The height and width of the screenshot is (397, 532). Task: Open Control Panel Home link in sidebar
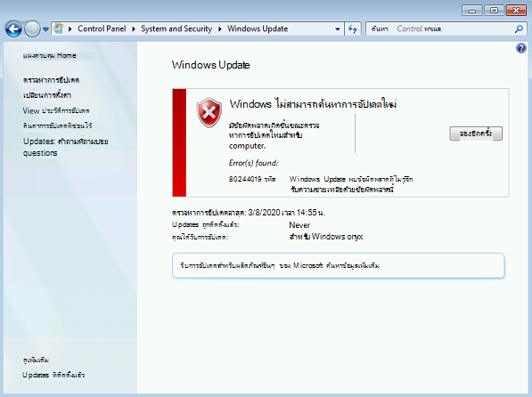click(50, 55)
